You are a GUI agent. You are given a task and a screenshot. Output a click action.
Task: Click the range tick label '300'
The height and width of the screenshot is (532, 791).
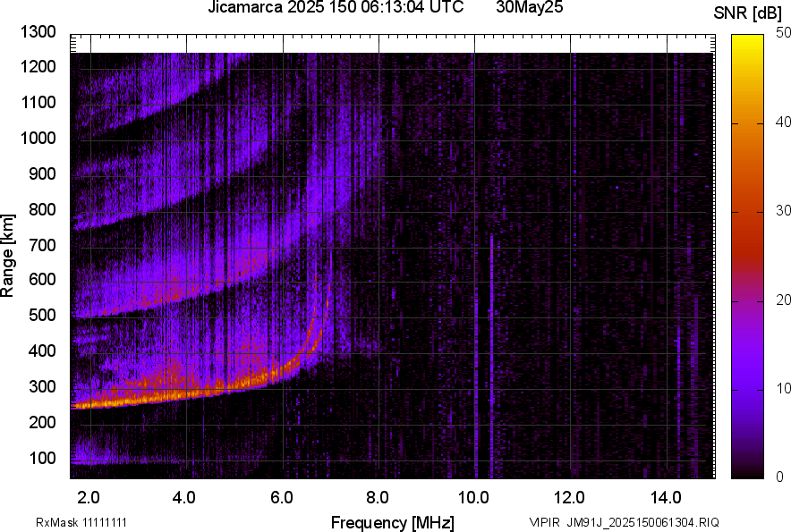(42, 386)
